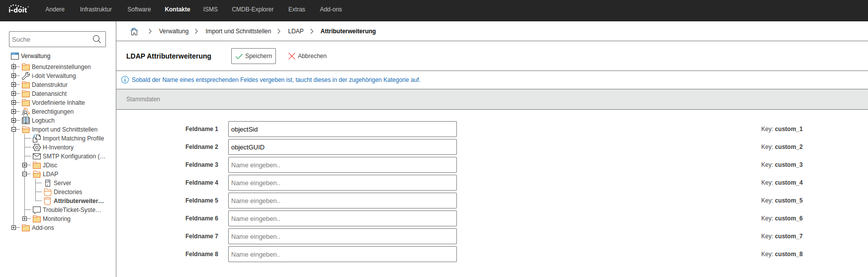Click the i-doit logo

click(x=18, y=9)
